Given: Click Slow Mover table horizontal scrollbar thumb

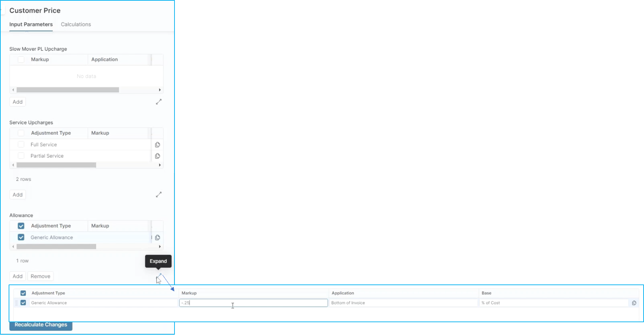Looking at the screenshot, I should [68, 90].
